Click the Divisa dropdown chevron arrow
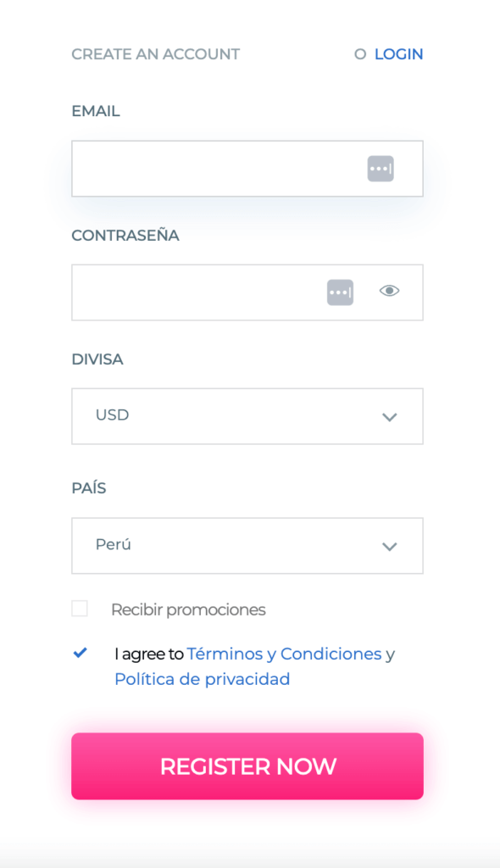The width and height of the screenshot is (500, 868). coord(390,417)
